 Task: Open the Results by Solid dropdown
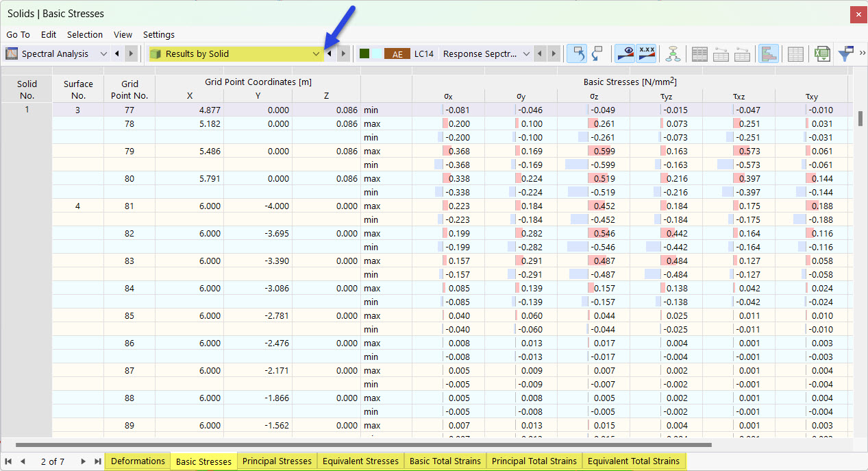click(x=316, y=53)
